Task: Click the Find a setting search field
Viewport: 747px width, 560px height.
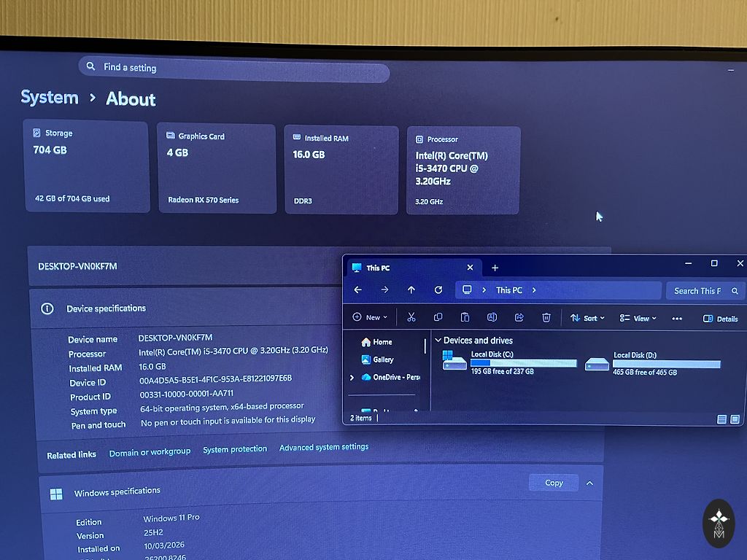Action: (x=233, y=68)
